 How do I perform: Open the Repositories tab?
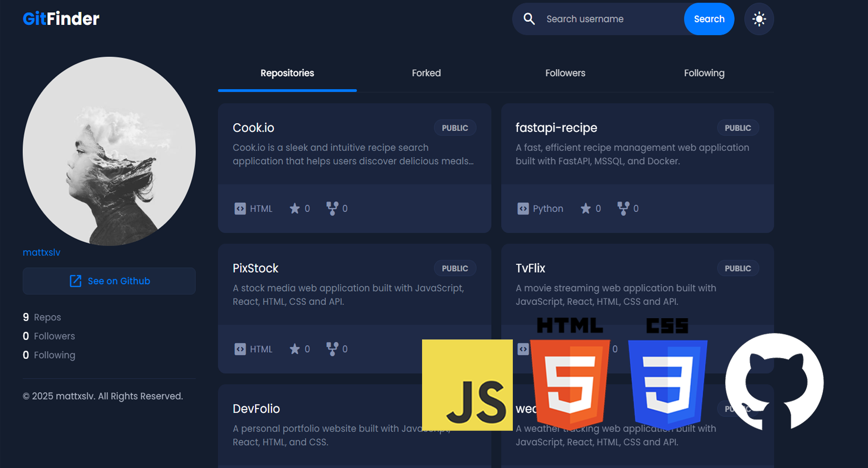tap(287, 73)
